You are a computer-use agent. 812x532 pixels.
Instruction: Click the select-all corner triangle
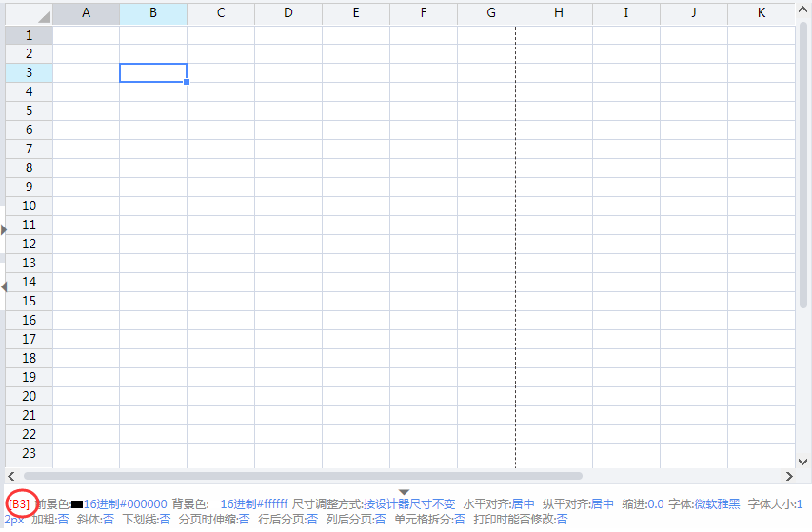(44, 16)
